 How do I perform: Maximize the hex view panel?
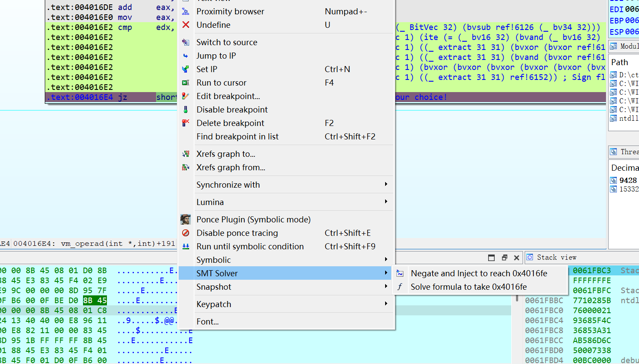point(491,258)
